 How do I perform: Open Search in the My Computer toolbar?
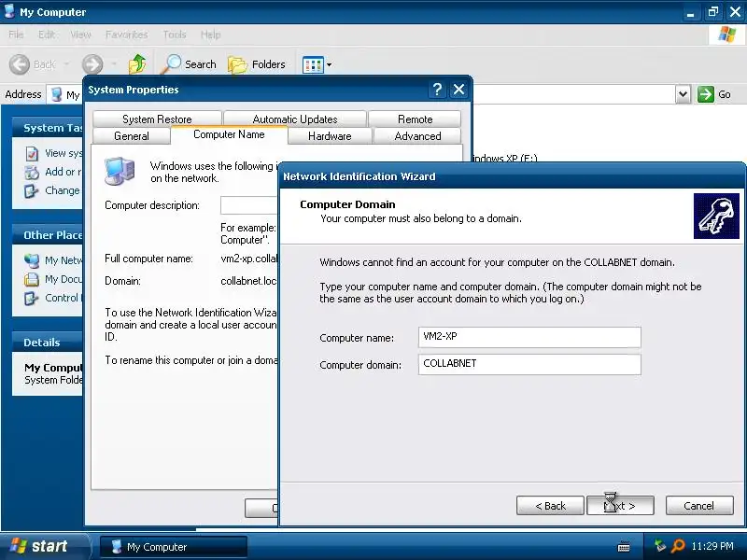pyautogui.click(x=190, y=64)
